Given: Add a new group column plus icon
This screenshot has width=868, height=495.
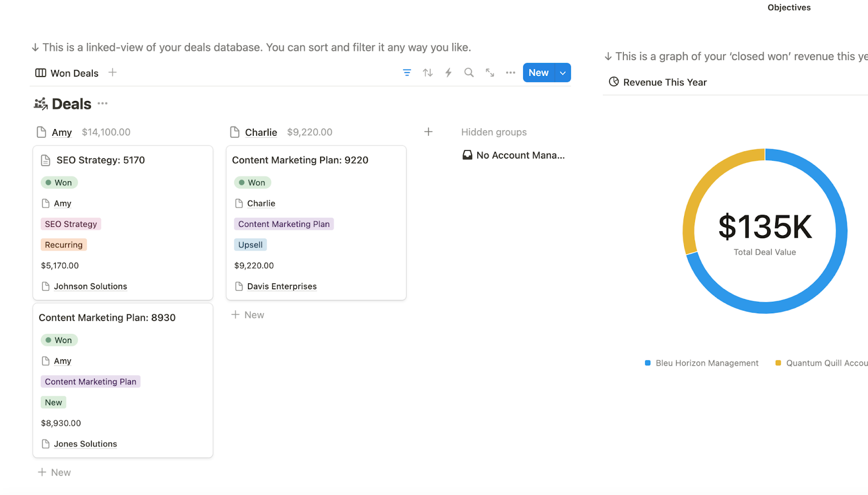Looking at the screenshot, I should pyautogui.click(x=429, y=132).
